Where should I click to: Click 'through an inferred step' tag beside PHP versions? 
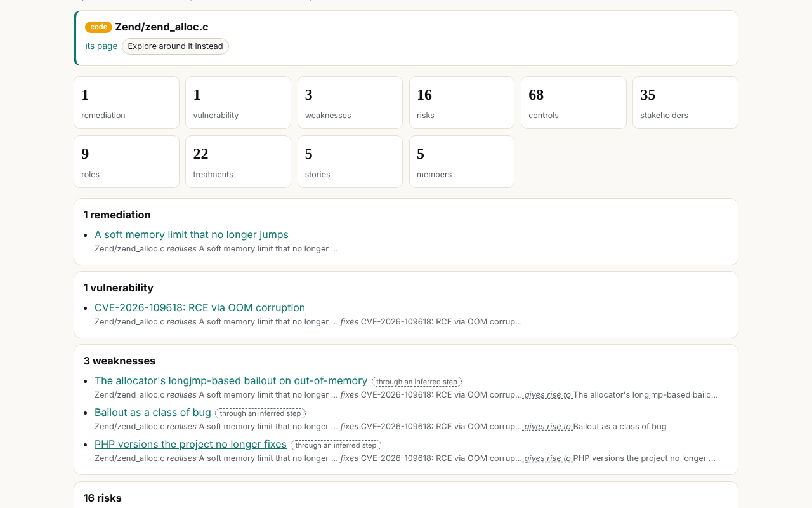[336, 445]
